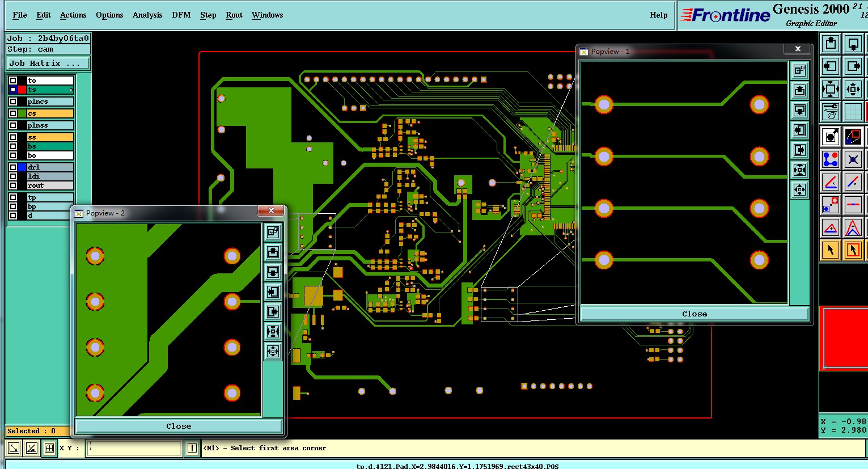
Task: Open the Rout menu
Action: pos(234,15)
